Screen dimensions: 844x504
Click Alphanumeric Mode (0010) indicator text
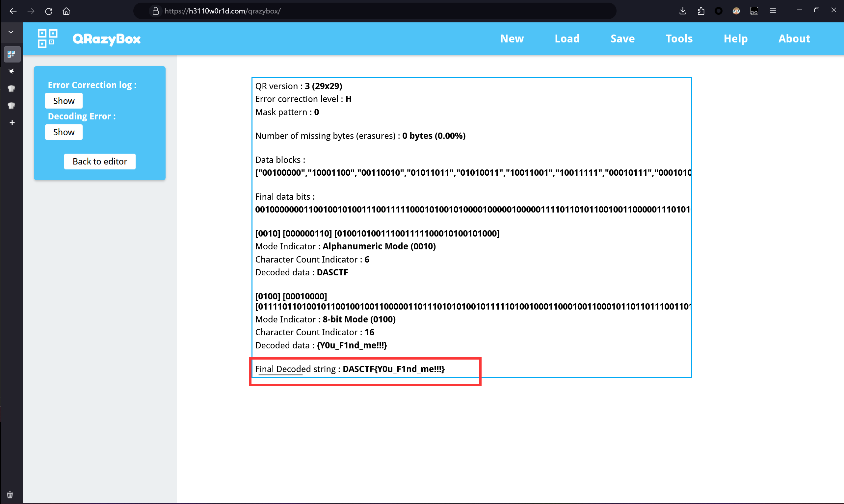[379, 246]
